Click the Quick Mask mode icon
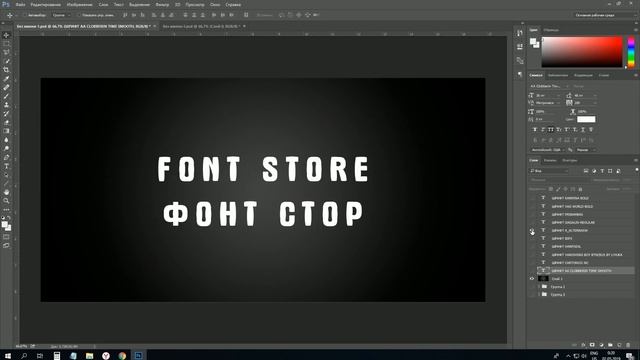 [x=6, y=237]
